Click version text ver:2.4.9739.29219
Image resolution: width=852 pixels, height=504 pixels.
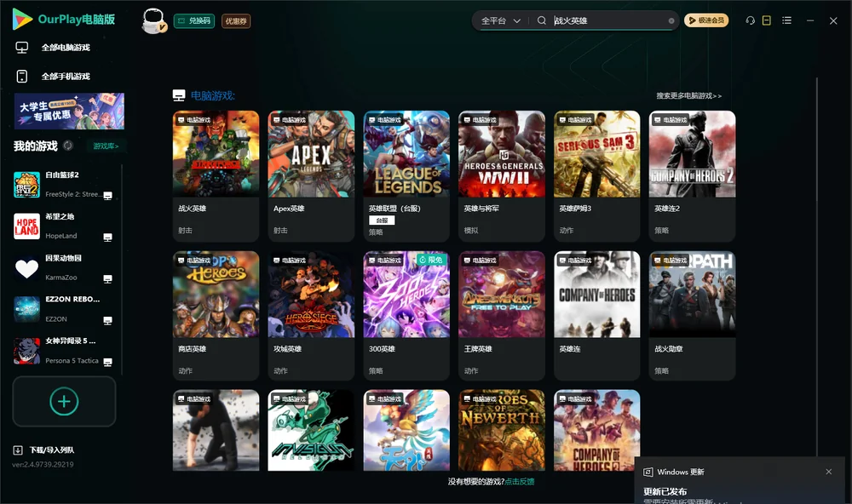point(43,464)
